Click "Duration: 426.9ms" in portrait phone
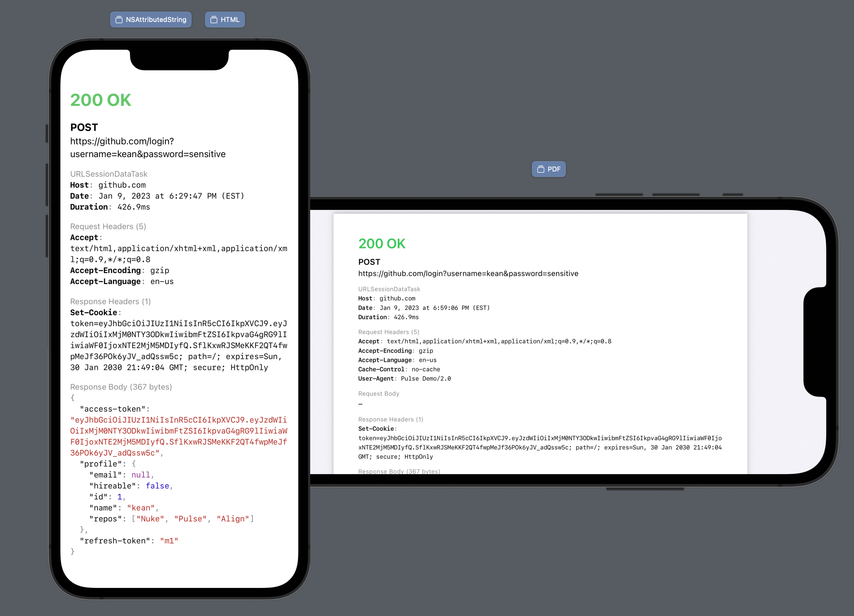The height and width of the screenshot is (616, 854). click(110, 207)
